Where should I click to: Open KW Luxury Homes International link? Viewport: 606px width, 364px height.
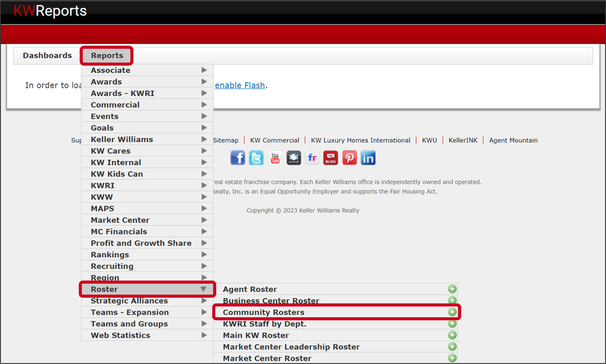[361, 140]
